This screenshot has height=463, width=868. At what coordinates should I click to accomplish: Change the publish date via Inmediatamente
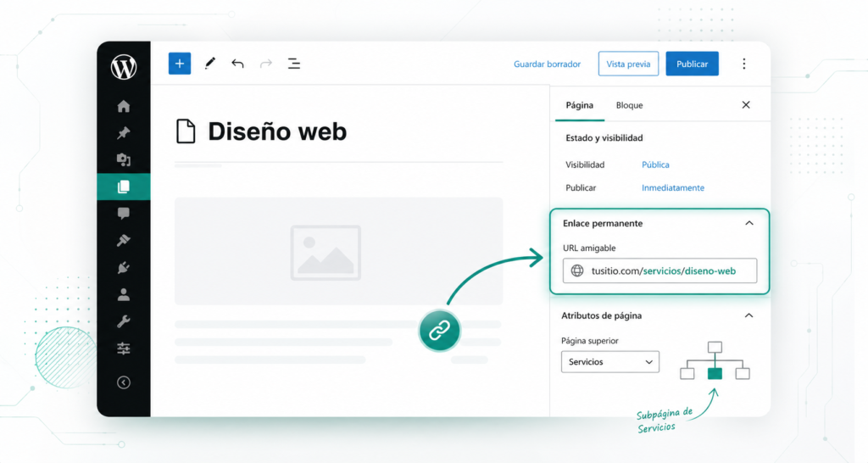(x=673, y=187)
